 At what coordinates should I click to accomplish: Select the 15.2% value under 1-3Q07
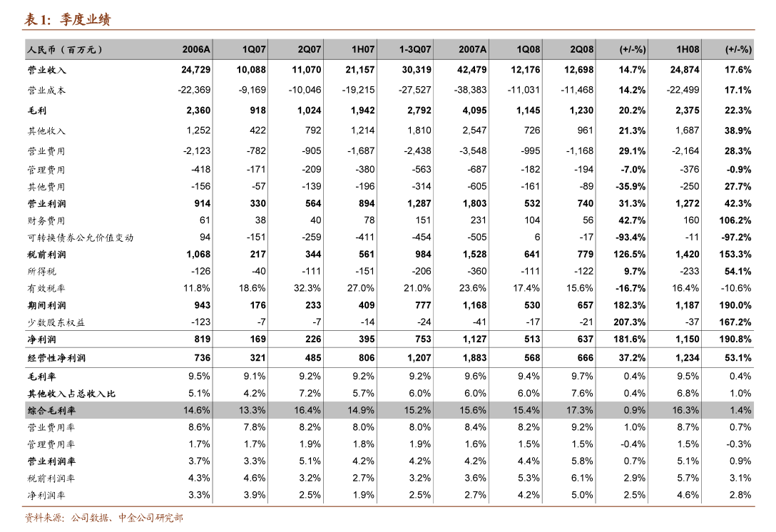(417, 411)
